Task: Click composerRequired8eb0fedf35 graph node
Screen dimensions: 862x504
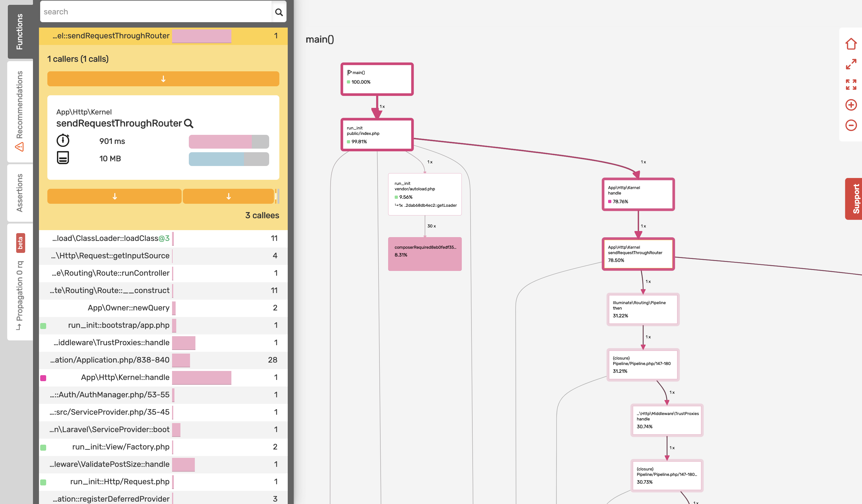Action: (x=425, y=254)
